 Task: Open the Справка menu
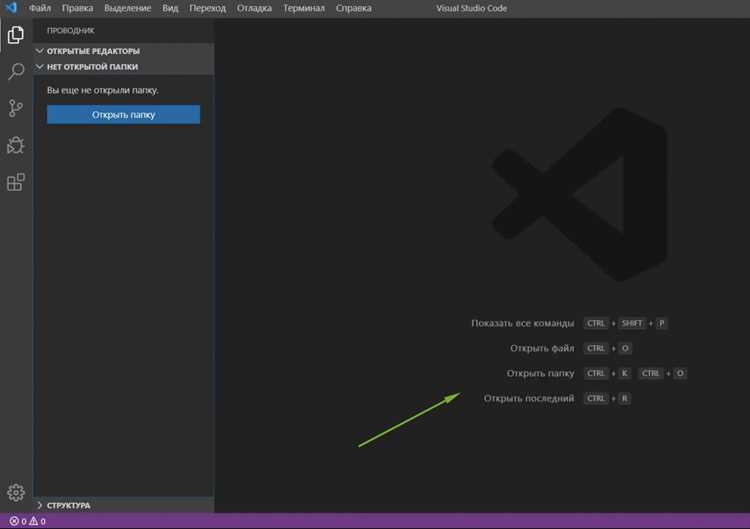coord(353,8)
